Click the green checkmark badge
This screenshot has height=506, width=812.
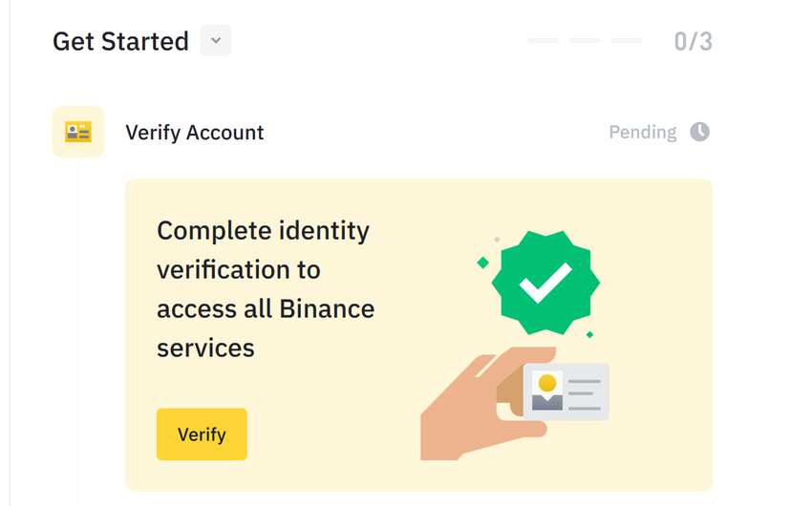pos(545,279)
